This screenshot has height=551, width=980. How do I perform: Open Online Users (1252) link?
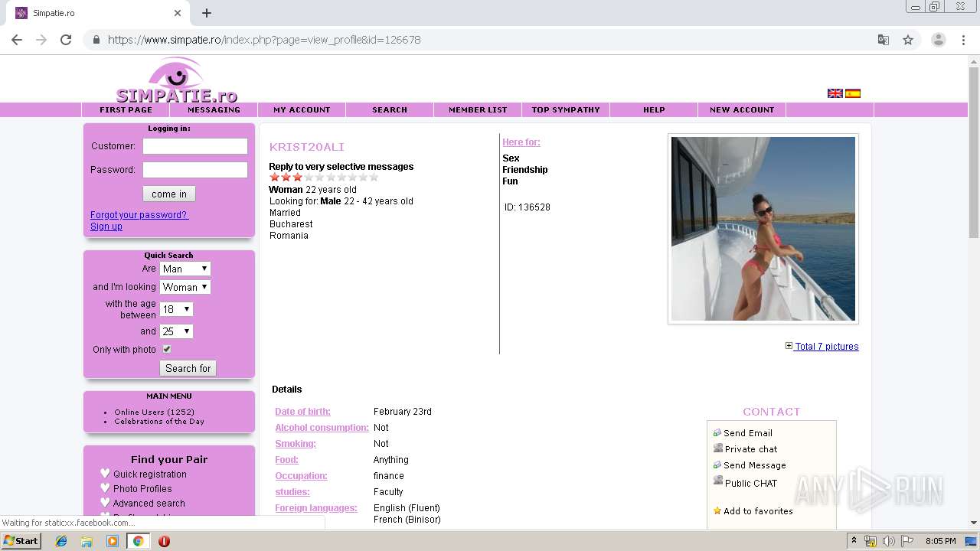155,412
